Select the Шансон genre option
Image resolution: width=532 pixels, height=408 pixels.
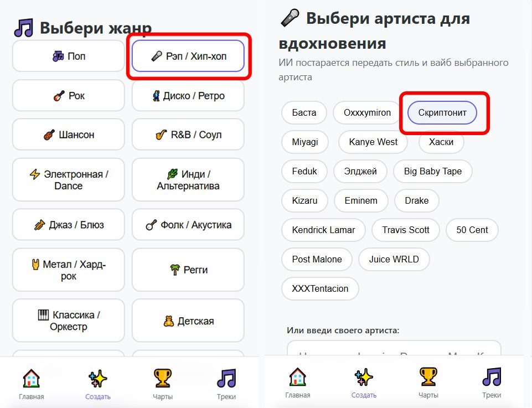coord(69,135)
